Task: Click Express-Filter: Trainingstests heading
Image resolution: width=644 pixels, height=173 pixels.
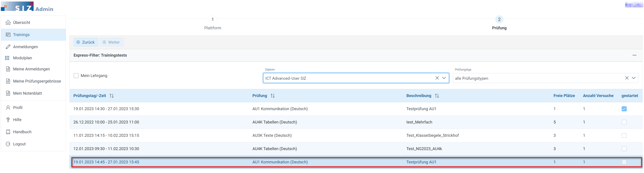Action: click(x=100, y=55)
